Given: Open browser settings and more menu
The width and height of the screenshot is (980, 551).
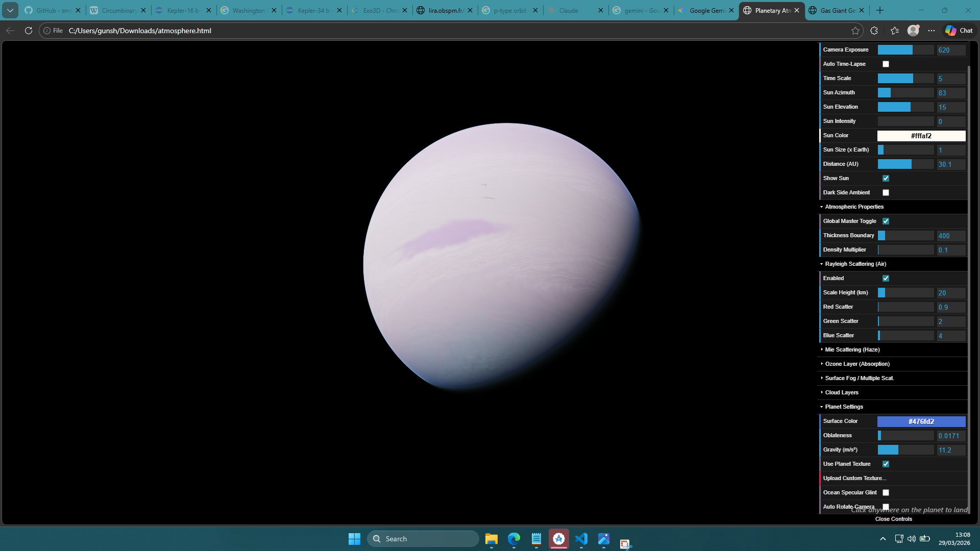Looking at the screenshot, I should [x=932, y=31].
